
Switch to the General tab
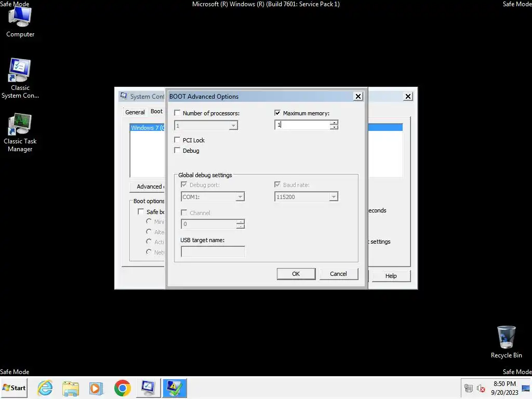click(x=135, y=112)
